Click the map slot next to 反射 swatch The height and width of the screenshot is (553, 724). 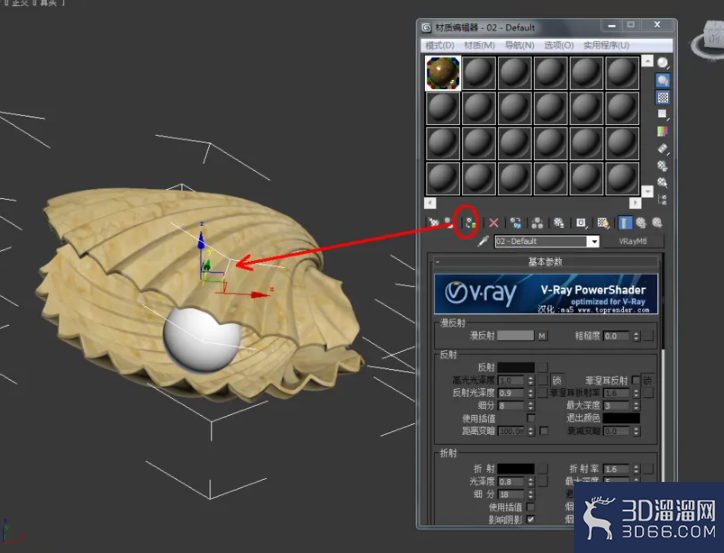(543, 367)
